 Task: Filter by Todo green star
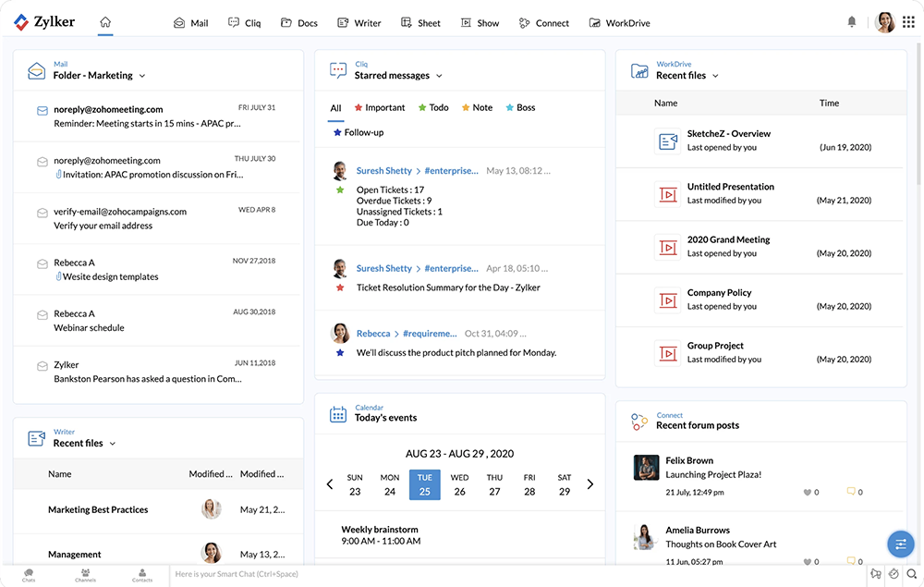pyautogui.click(x=433, y=108)
